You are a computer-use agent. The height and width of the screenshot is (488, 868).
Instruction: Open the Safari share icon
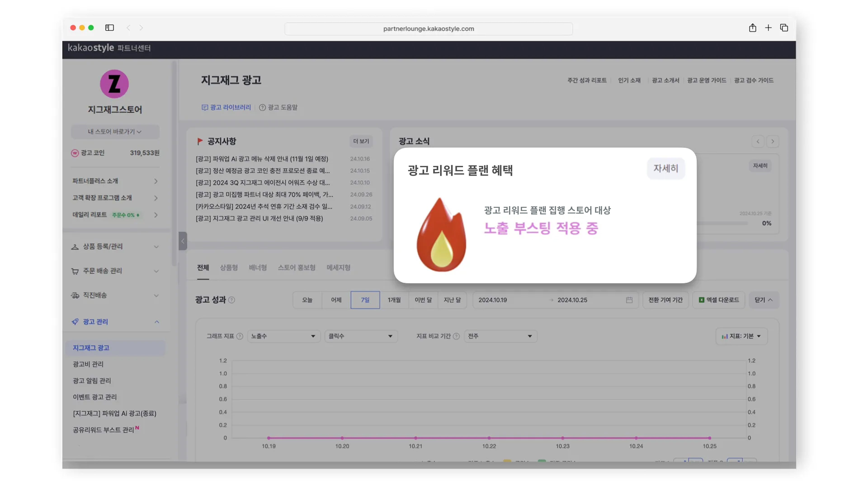752,28
